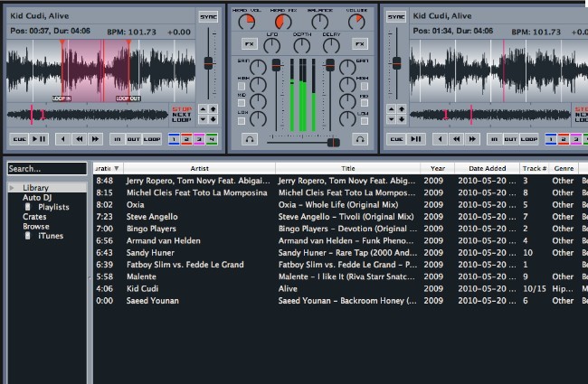The image size is (588, 384).
Task: Click the small pitch-up arrow on left deck
Action: click(x=203, y=109)
